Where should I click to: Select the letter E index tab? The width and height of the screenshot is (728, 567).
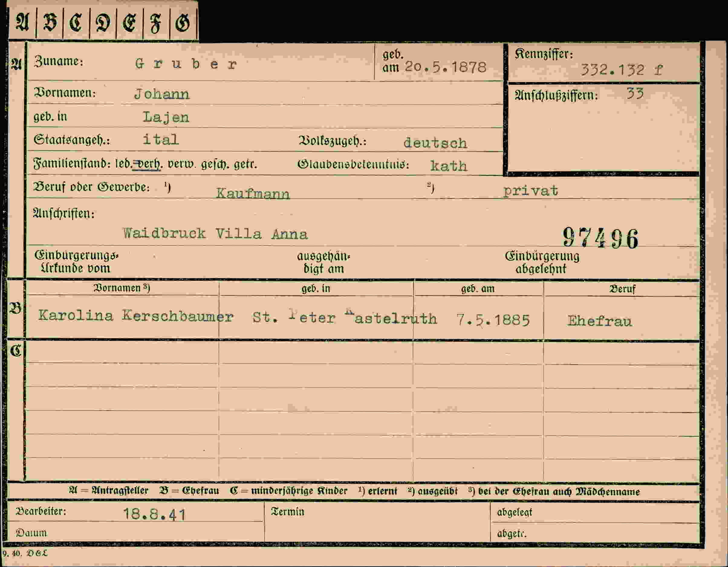[129, 23]
